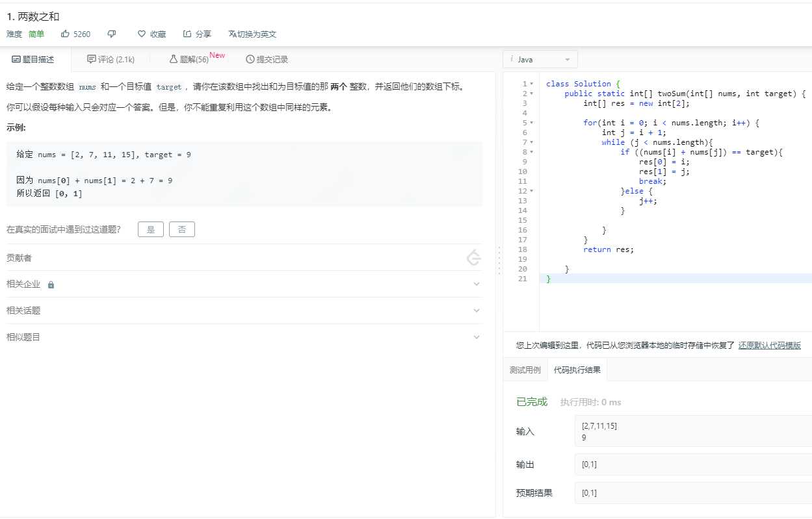Click the info icon in Java selector
This screenshot has height=519, width=812.
tap(512, 59)
